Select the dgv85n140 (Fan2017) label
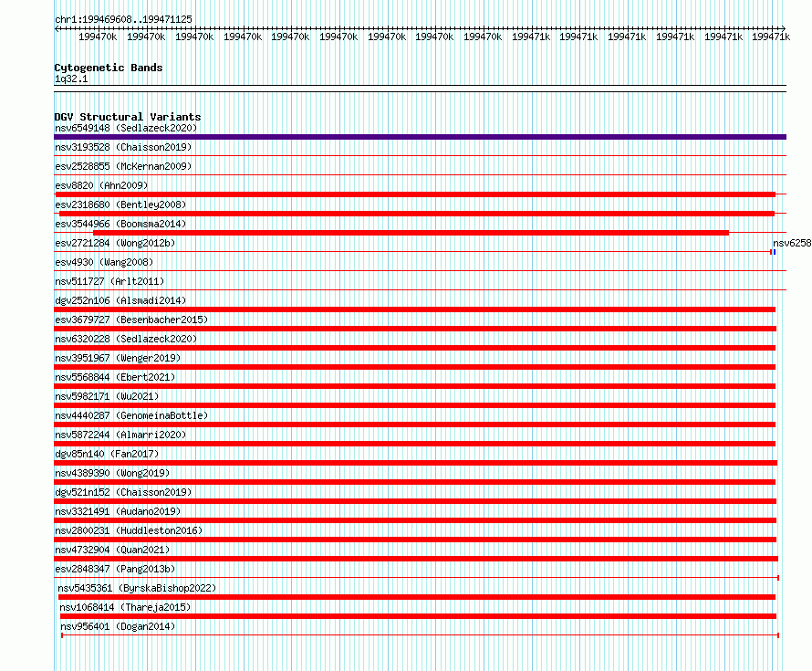 coord(107,454)
